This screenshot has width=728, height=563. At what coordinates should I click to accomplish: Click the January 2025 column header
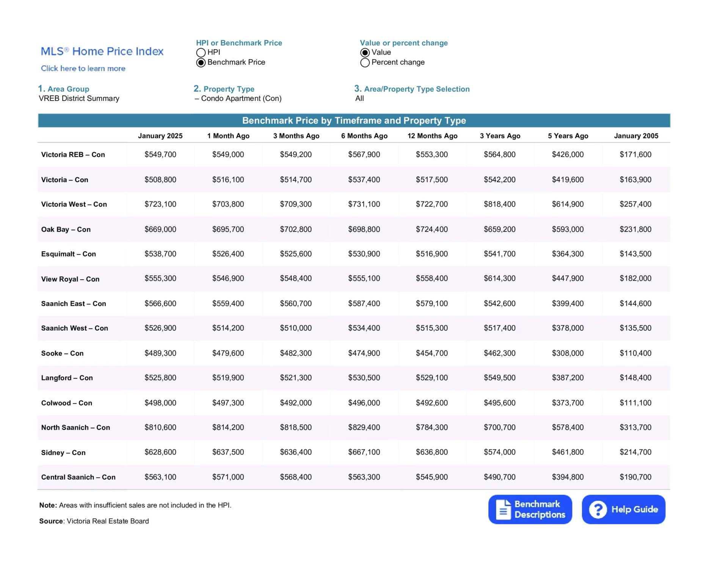coord(160,136)
